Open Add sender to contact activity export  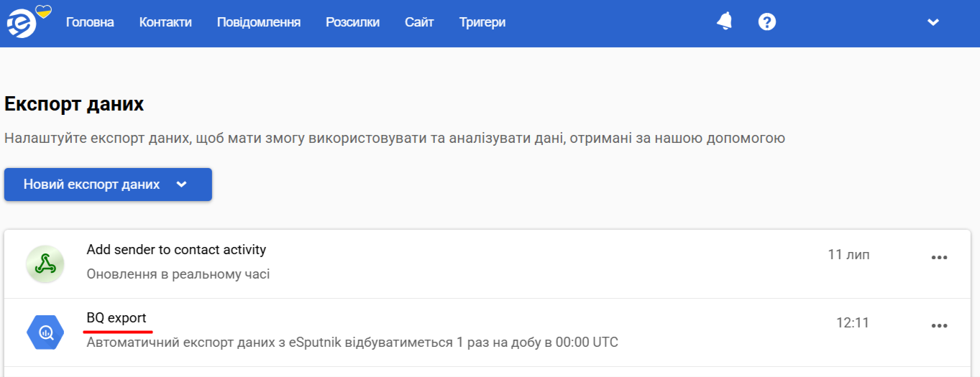point(176,250)
